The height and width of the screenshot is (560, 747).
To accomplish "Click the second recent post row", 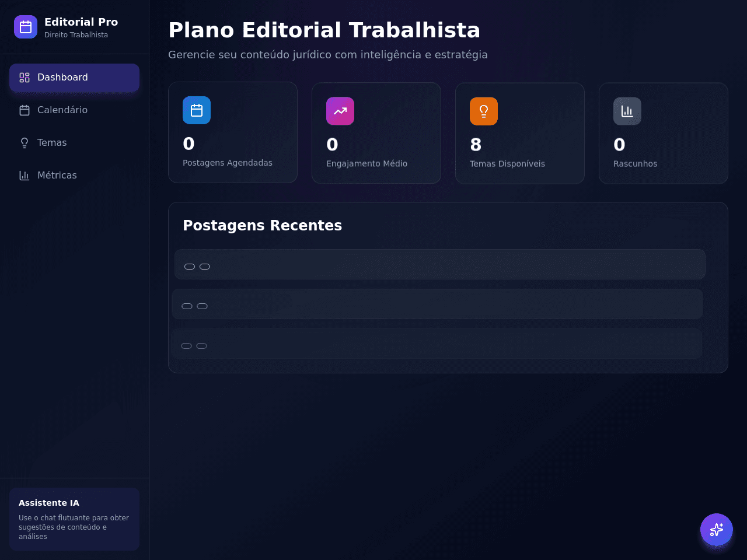I will [x=437, y=304].
